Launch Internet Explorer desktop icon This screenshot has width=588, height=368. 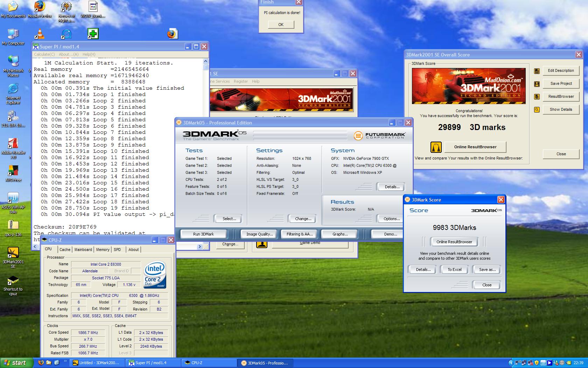(13, 94)
